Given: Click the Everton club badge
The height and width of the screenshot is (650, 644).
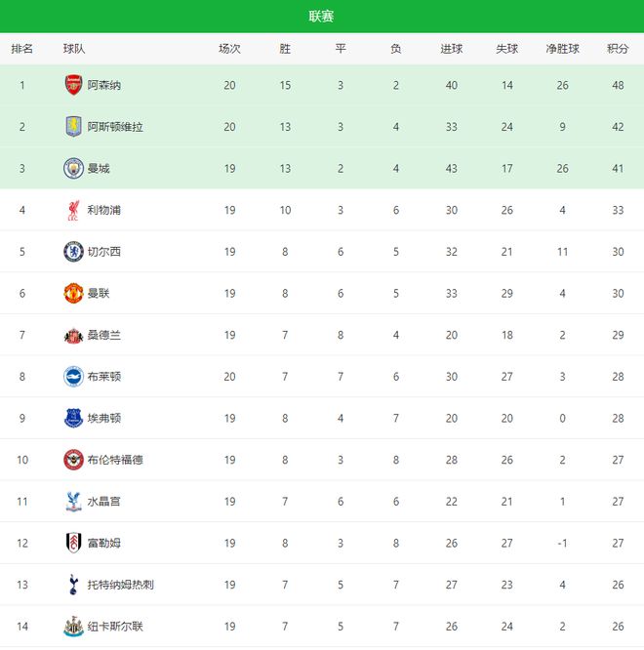Looking at the screenshot, I should tap(74, 418).
